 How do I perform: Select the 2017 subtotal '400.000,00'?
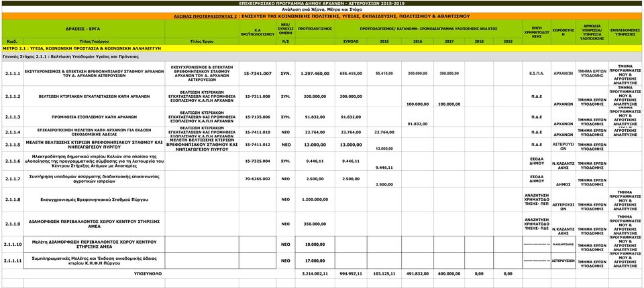coord(449,273)
